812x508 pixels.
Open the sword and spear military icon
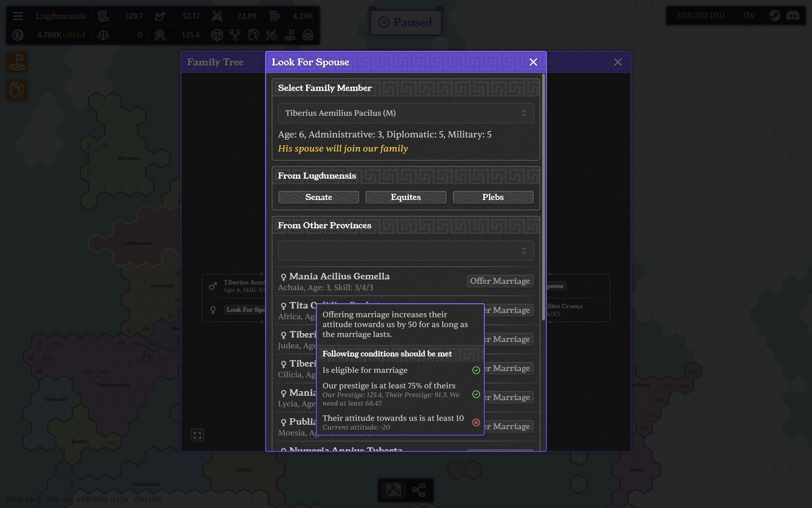[x=272, y=35]
